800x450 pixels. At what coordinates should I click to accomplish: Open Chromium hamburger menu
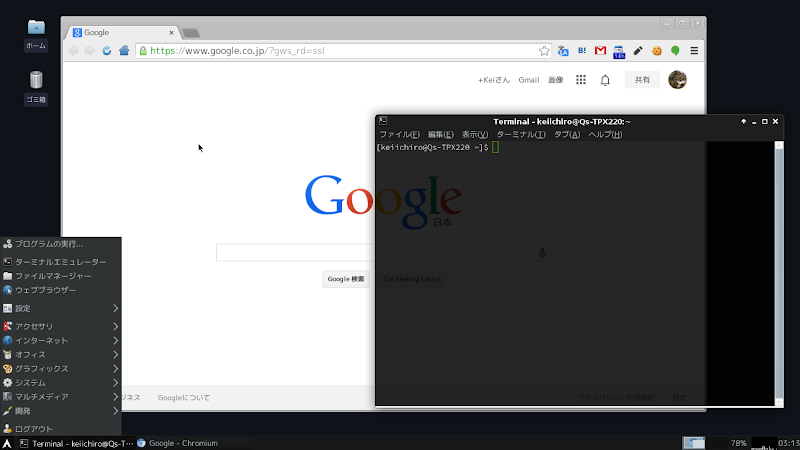(x=694, y=51)
